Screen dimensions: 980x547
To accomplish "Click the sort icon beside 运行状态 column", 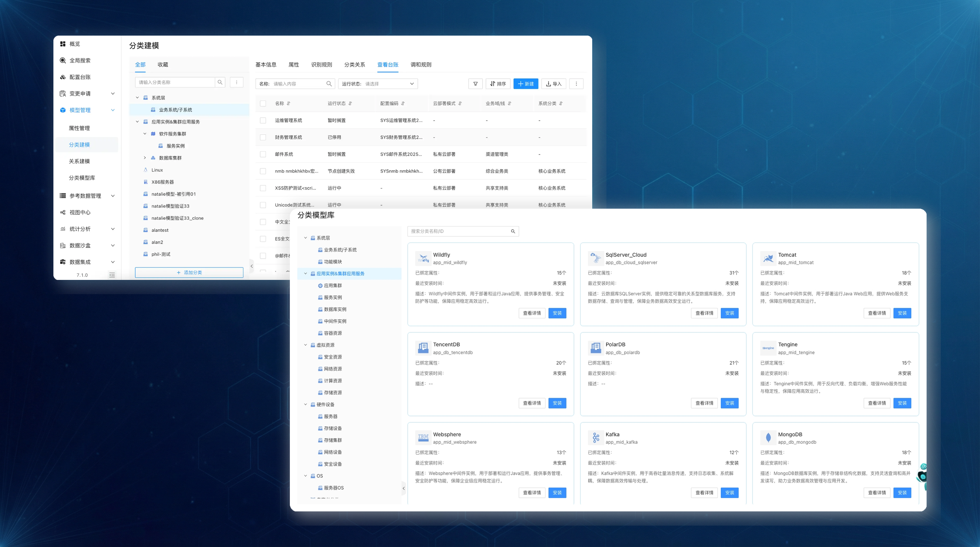I will [x=350, y=104].
